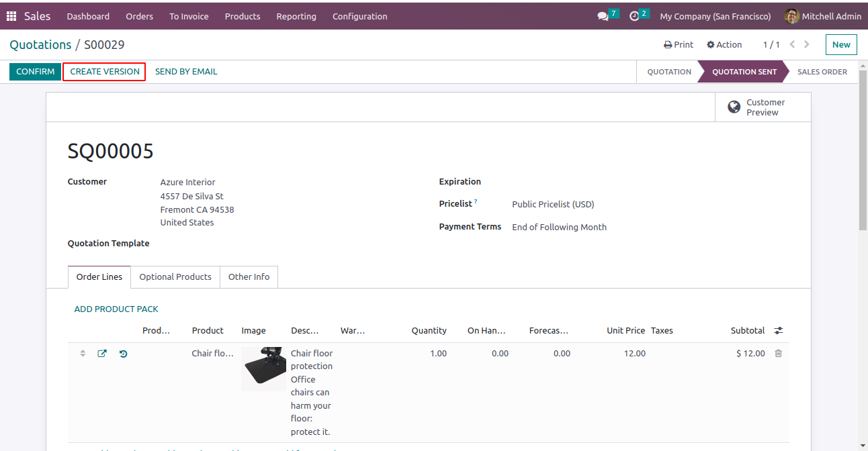Select QUOTATION status stage
Viewport: 868px width, 451px height.
coord(669,72)
